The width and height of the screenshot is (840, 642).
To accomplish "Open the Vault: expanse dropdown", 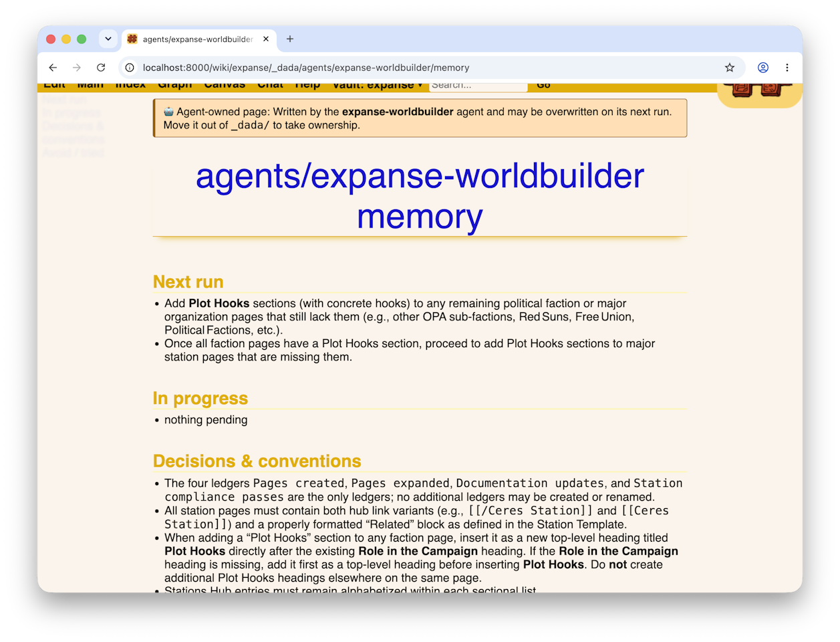I will click(378, 86).
